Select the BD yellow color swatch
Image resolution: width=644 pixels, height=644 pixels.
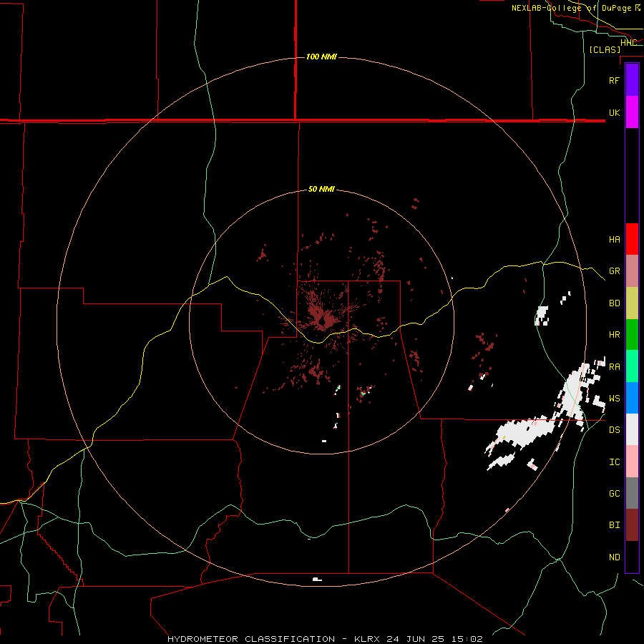(x=632, y=303)
